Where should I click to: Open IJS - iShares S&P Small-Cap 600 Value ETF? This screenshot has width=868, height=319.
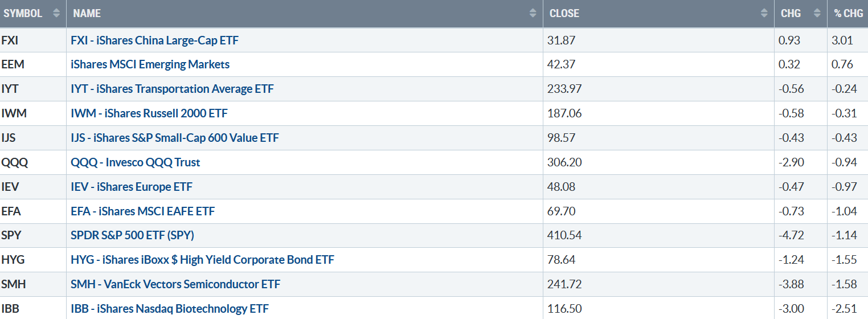click(x=175, y=138)
